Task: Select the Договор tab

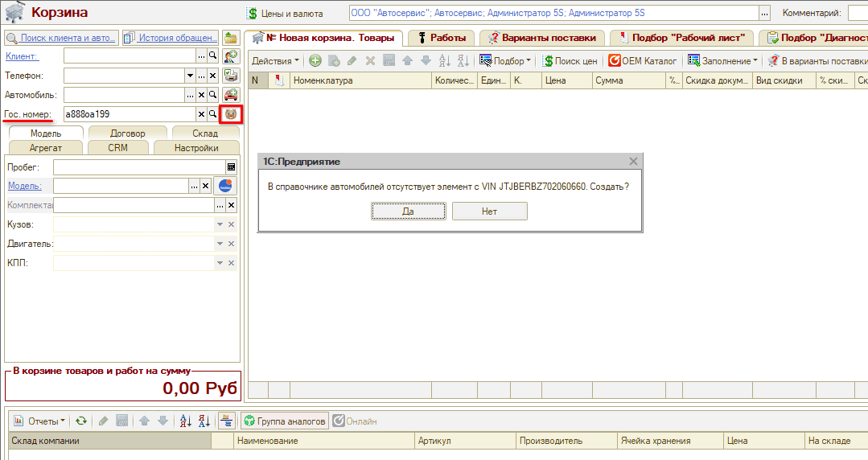Action: (127, 133)
